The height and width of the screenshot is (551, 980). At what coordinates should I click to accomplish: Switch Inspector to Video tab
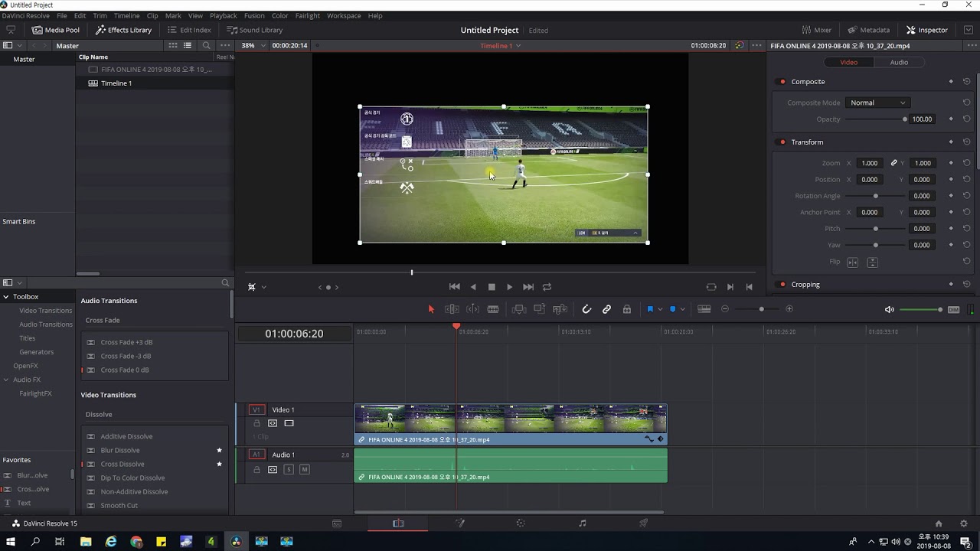pyautogui.click(x=848, y=62)
